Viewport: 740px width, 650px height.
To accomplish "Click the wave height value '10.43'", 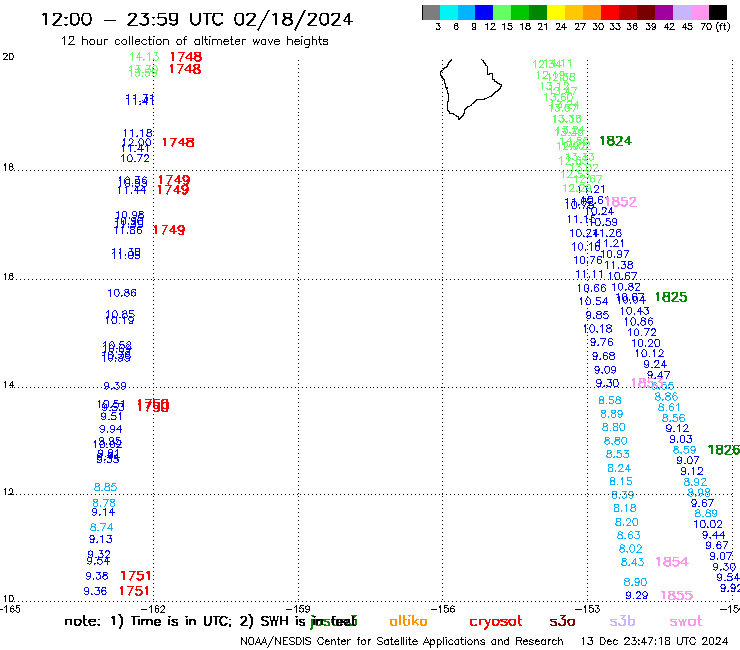I will tap(634, 311).
